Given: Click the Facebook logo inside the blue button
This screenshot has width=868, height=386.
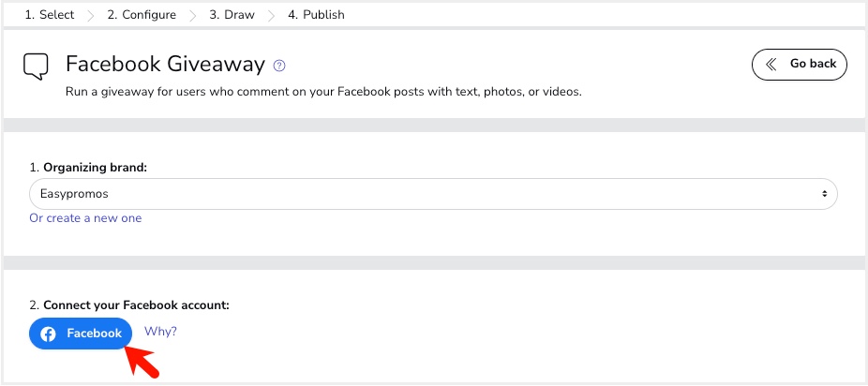Looking at the screenshot, I should coord(49,334).
